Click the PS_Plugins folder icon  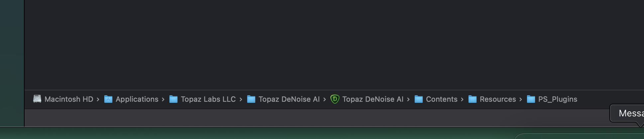531,99
